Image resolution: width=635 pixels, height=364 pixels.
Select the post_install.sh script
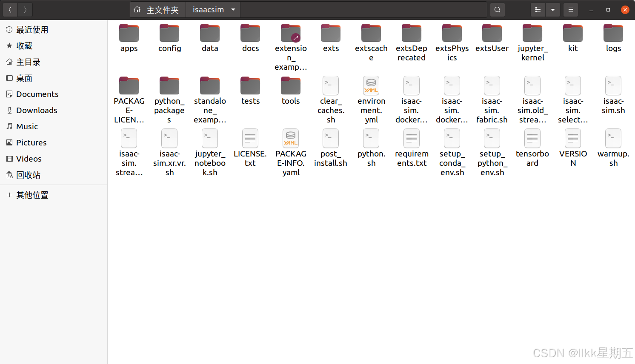point(331,148)
